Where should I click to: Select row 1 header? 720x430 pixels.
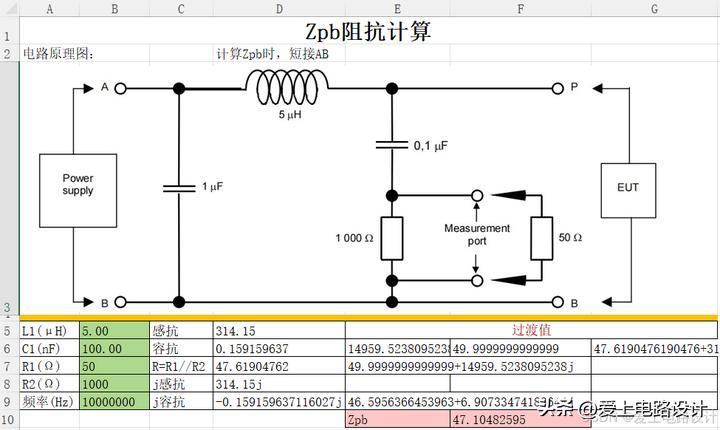coord(9,30)
